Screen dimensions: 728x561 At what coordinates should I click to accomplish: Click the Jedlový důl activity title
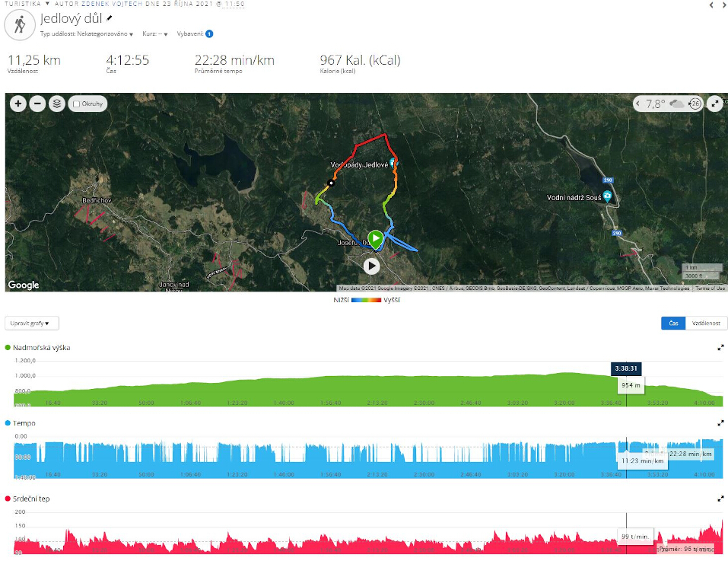[x=71, y=18]
